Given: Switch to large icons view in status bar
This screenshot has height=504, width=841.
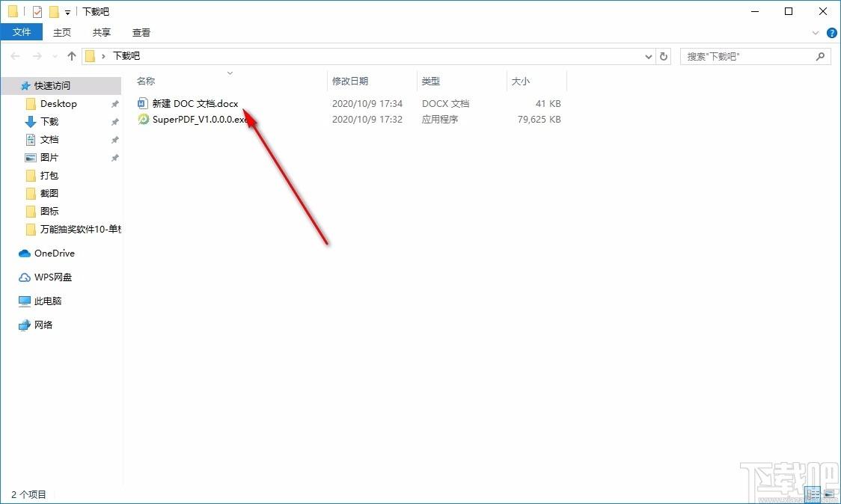Looking at the screenshot, I should click(x=829, y=494).
